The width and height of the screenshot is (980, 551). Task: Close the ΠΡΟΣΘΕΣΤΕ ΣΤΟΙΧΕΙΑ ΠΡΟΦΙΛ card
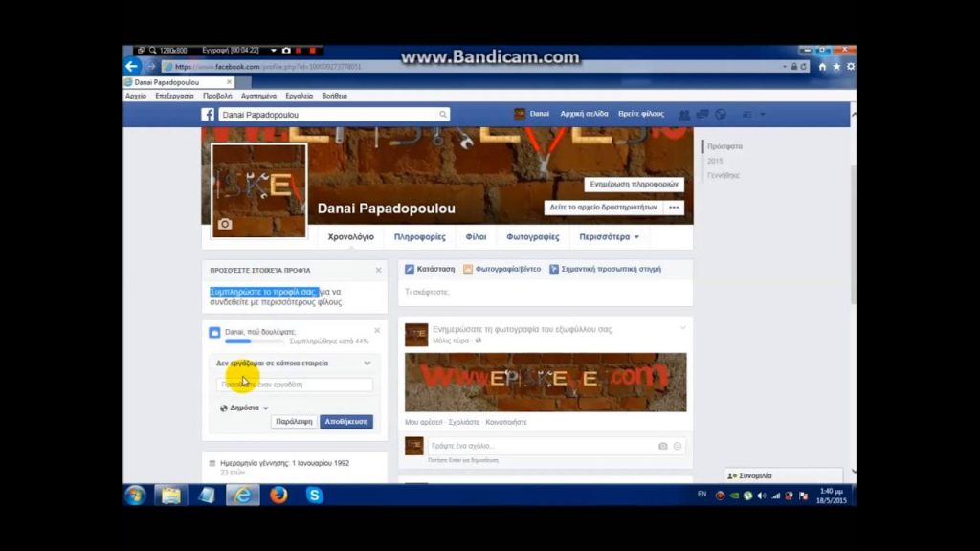(378, 270)
